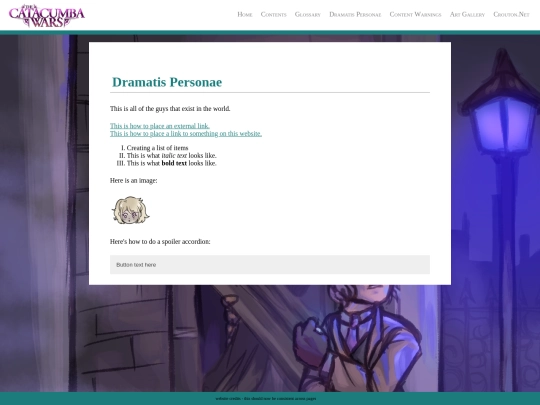The width and height of the screenshot is (540, 405).
Task: Click the 'all of the guys' intro sentence
Action: (x=170, y=109)
